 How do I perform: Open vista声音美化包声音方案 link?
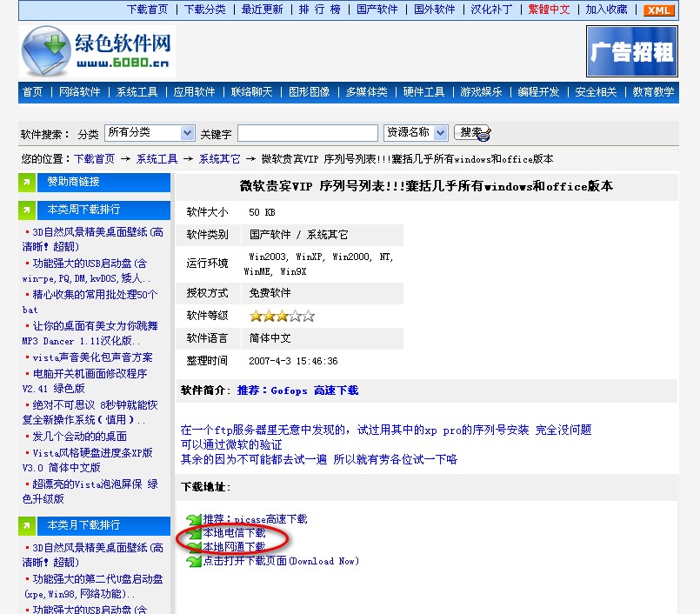click(x=92, y=357)
